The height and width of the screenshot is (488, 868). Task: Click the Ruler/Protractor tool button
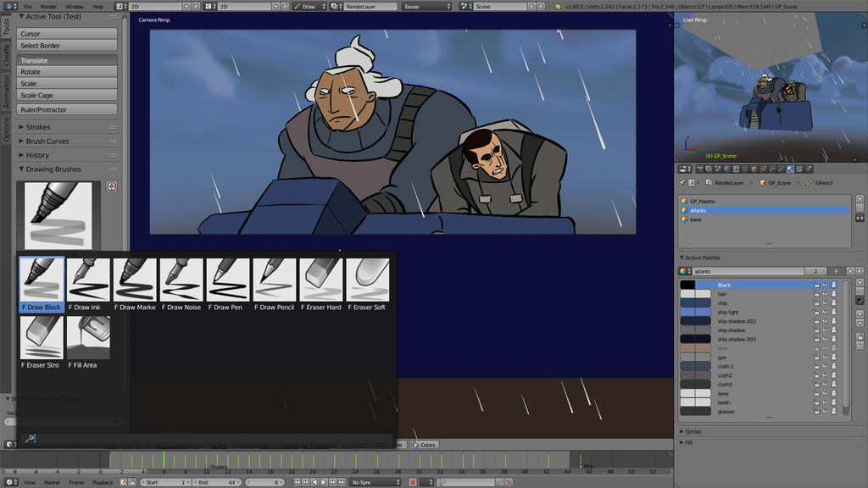pos(66,109)
